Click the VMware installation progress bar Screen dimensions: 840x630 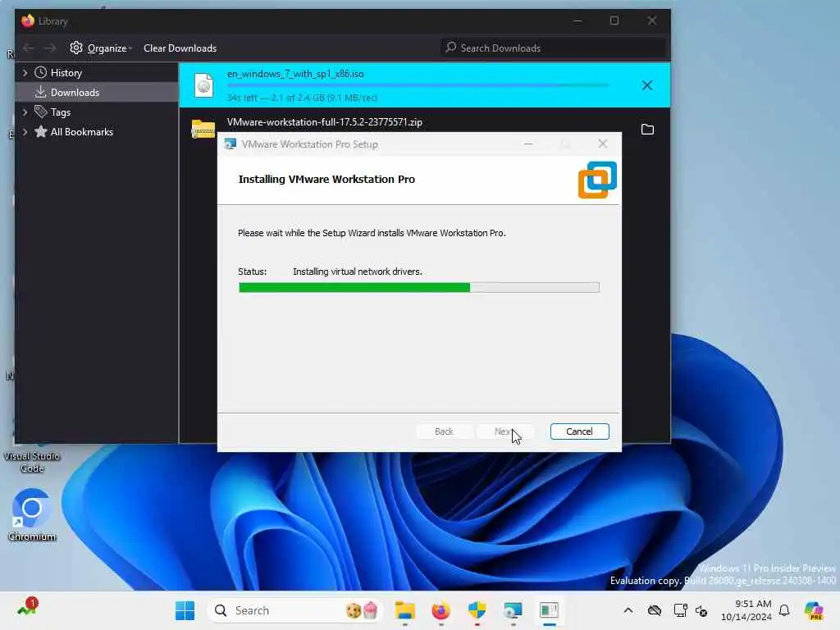tap(419, 288)
